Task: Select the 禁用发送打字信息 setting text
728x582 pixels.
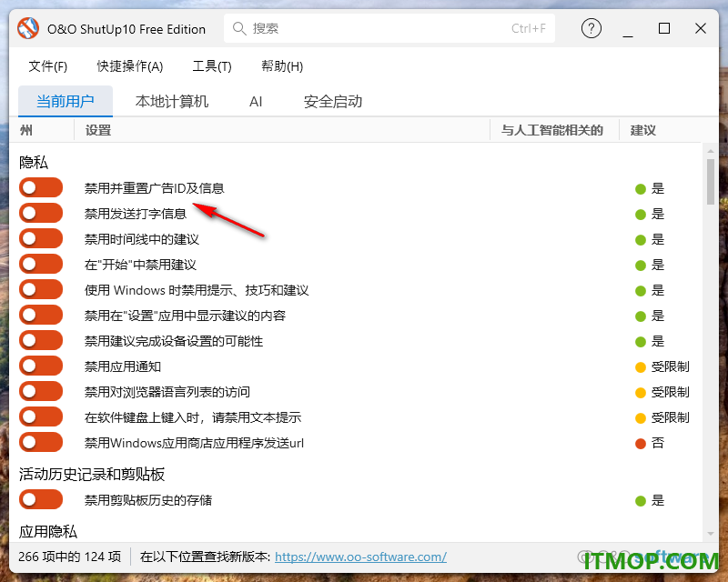Action: [x=136, y=214]
